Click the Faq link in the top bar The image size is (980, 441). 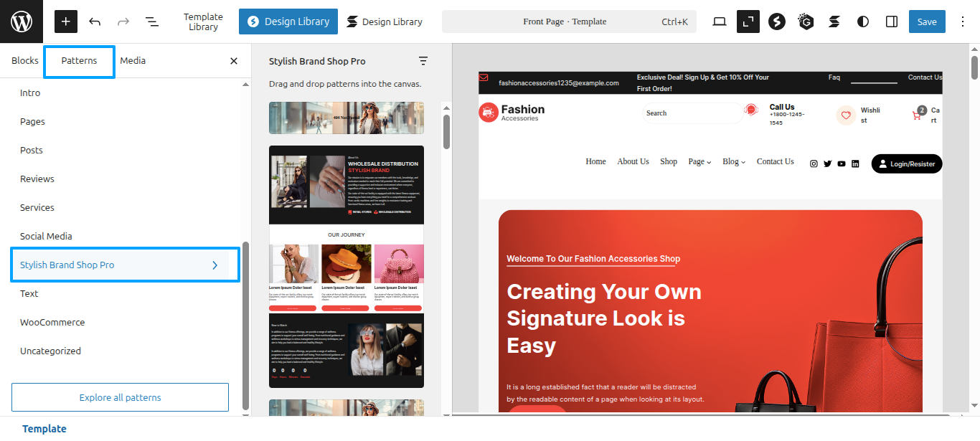pyautogui.click(x=834, y=77)
